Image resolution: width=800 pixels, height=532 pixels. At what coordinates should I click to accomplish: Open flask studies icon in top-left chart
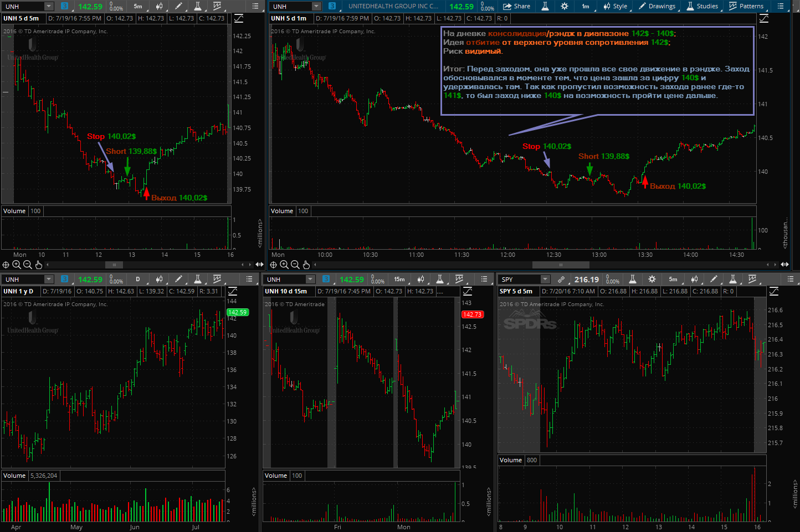tap(198, 6)
